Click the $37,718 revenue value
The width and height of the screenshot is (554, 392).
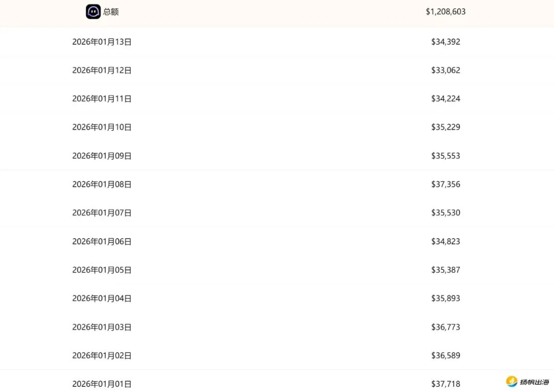pyautogui.click(x=445, y=384)
